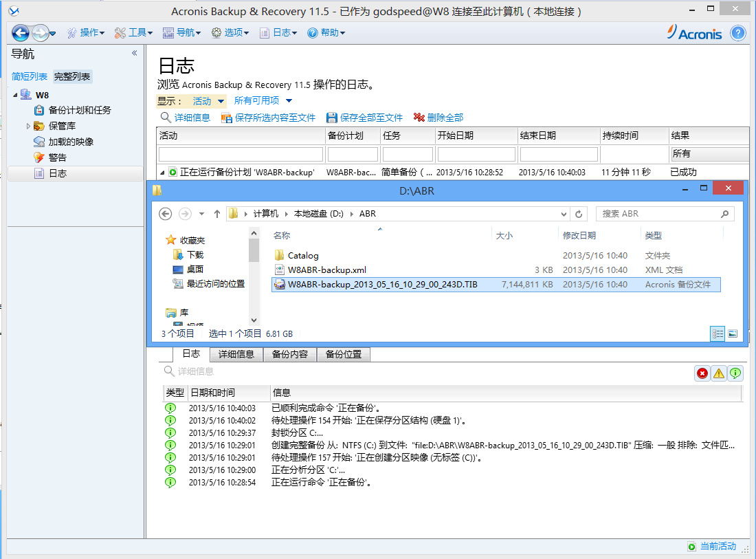Collapse the running backup plan activity row

pos(162,172)
